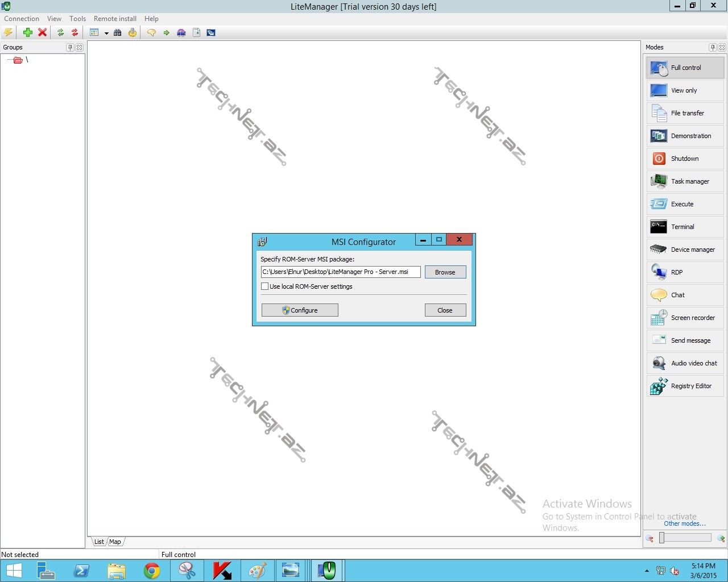Click the thumbnail size slider handle
The image size is (728, 582).
(x=661, y=538)
